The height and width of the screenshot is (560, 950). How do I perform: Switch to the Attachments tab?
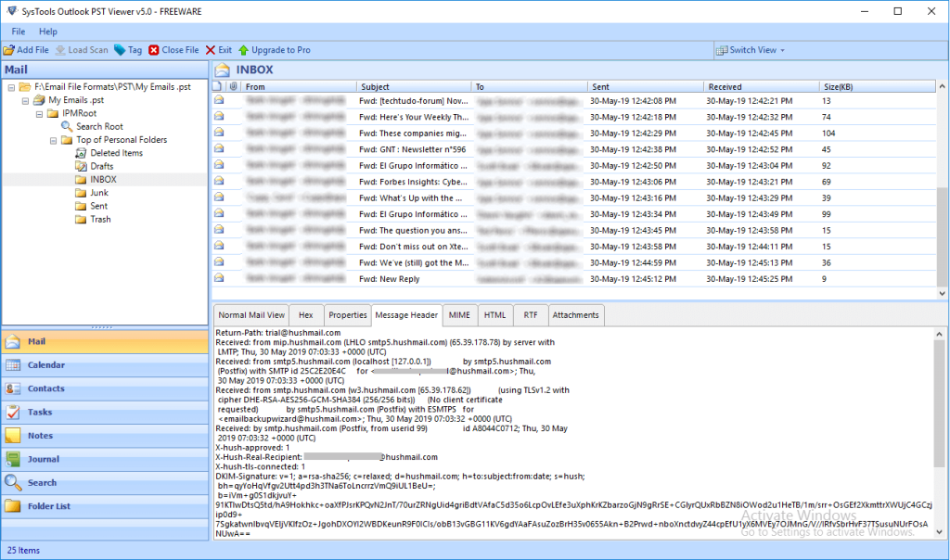pos(575,315)
